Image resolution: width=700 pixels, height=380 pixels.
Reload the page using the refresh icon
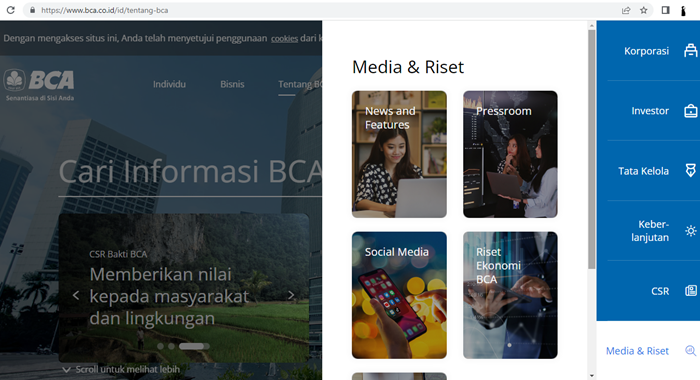tap(10, 10)
